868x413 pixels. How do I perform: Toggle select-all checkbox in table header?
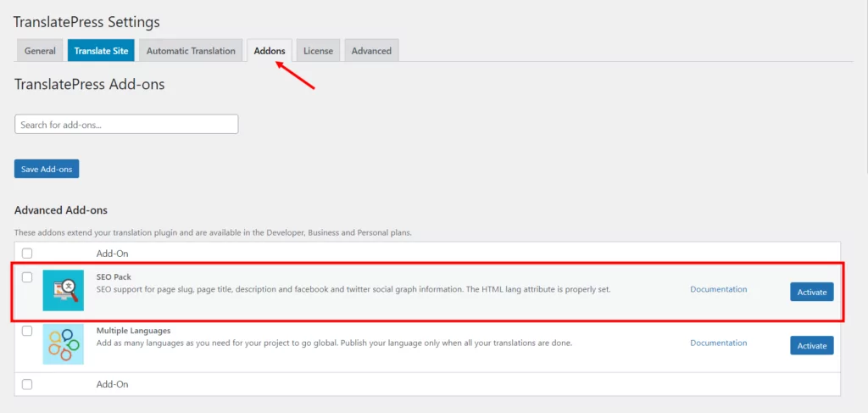[x=27, y=253]
